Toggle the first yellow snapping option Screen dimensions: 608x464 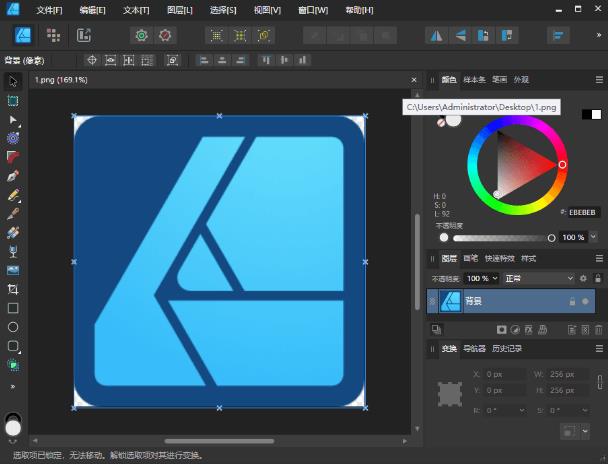pyautogui.click(x=216, y=36)
